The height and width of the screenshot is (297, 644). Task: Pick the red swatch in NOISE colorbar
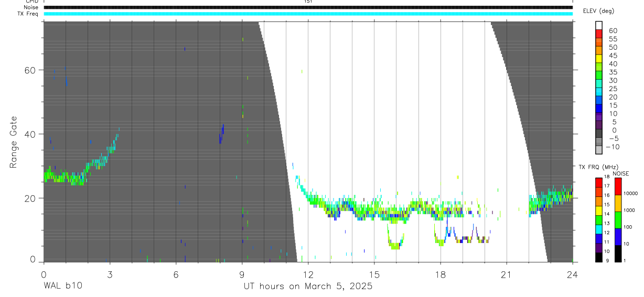618,186
